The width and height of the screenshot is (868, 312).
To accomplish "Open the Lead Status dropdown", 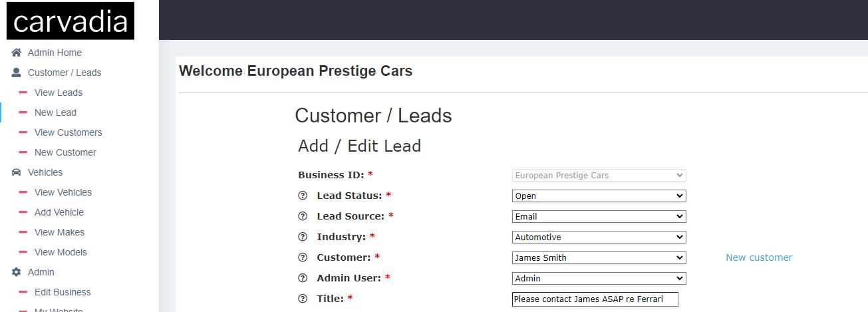I will pyautogui.click(x=599, y=196).
